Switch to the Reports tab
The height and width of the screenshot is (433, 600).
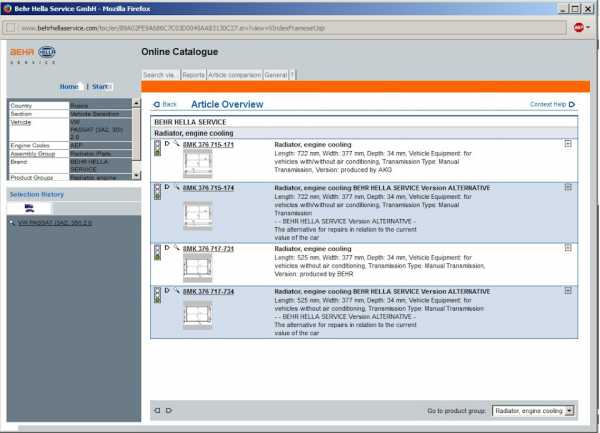194,74
